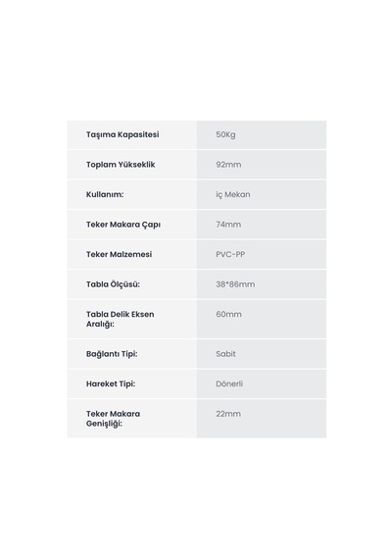Screen dimensions: 392x559
Task: Select the PVC-PP value
Action: [230, 255]
